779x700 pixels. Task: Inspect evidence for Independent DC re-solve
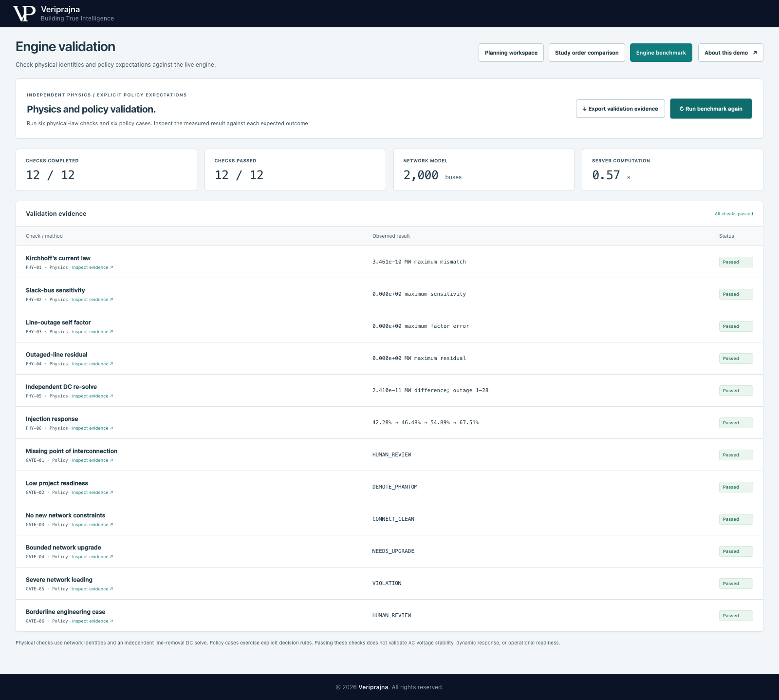[93, 396]
